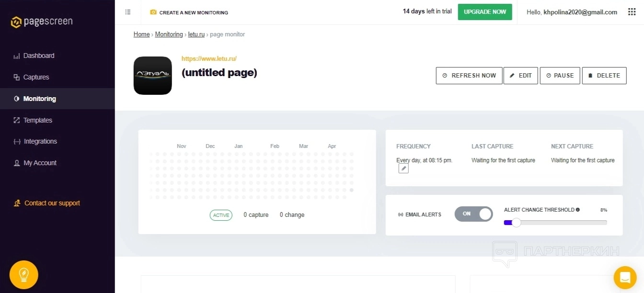Open the Dashboard section
Viewport: 644px width, 293px height.
(39, 56)
